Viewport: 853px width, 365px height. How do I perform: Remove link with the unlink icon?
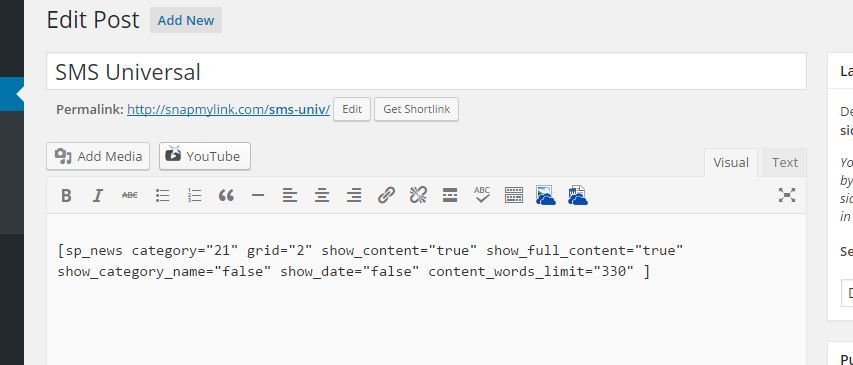click(418, 195)
